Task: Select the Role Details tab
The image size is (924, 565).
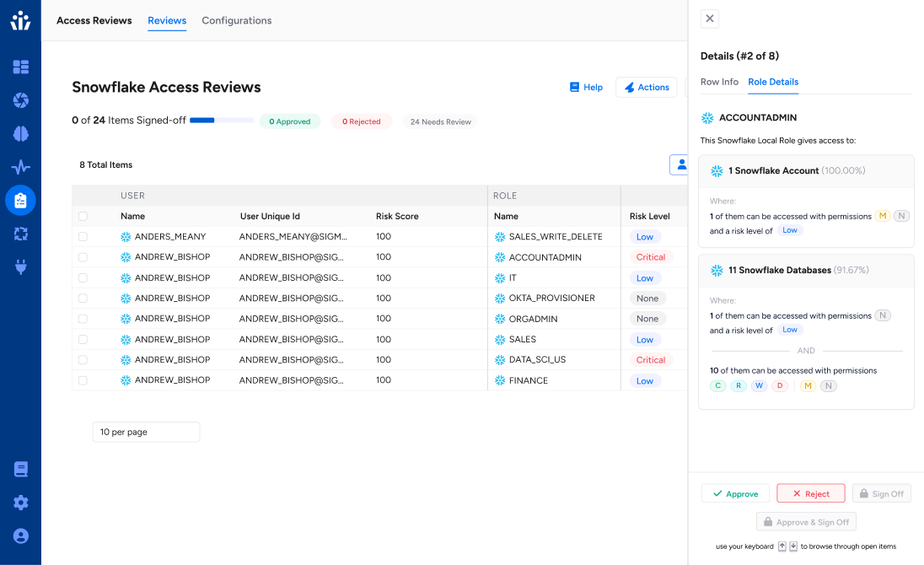Action: [773, 82]
